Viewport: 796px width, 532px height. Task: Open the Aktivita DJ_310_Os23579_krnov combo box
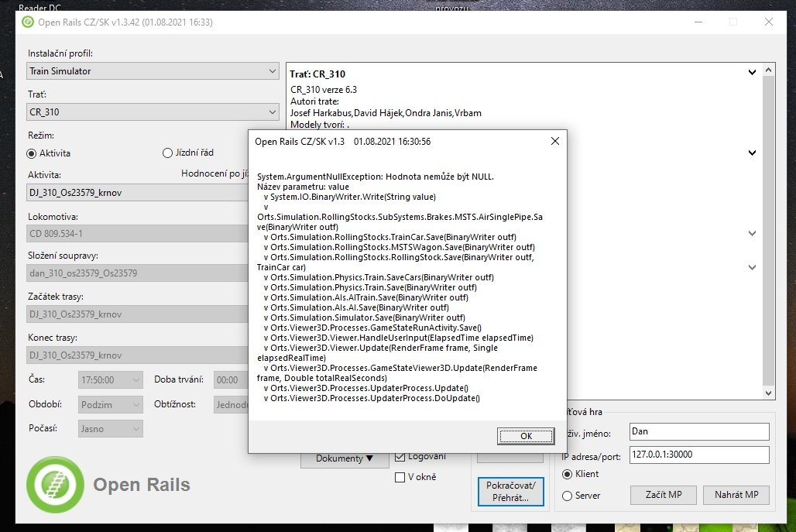click(x=137, y=192)
